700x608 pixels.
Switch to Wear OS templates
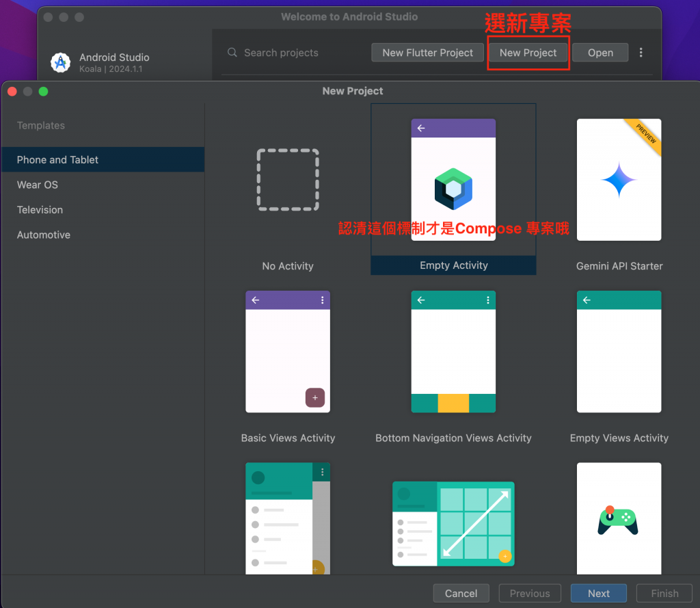click(x=103, y=185)
